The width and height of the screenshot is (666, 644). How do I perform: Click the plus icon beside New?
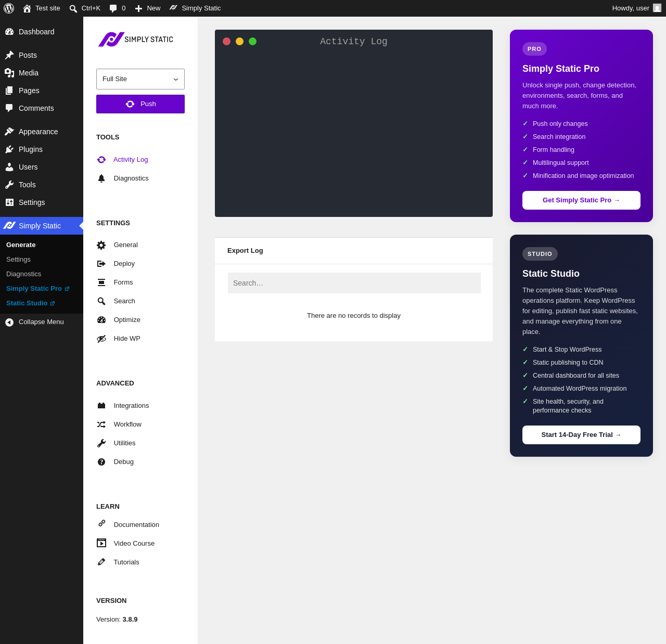(x=138, y=8)
